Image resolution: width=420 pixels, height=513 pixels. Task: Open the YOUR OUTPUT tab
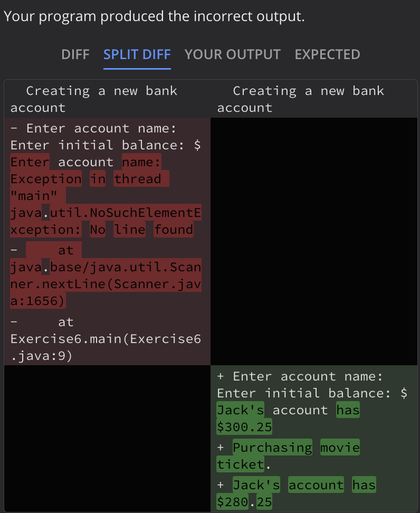pyautogui.click(x=232, y=54)
